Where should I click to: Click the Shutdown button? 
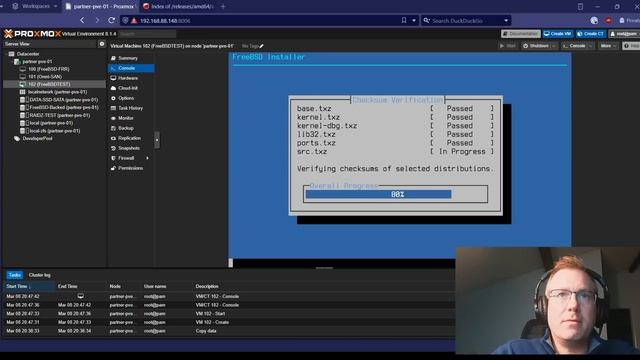click(x=536, y=46)
